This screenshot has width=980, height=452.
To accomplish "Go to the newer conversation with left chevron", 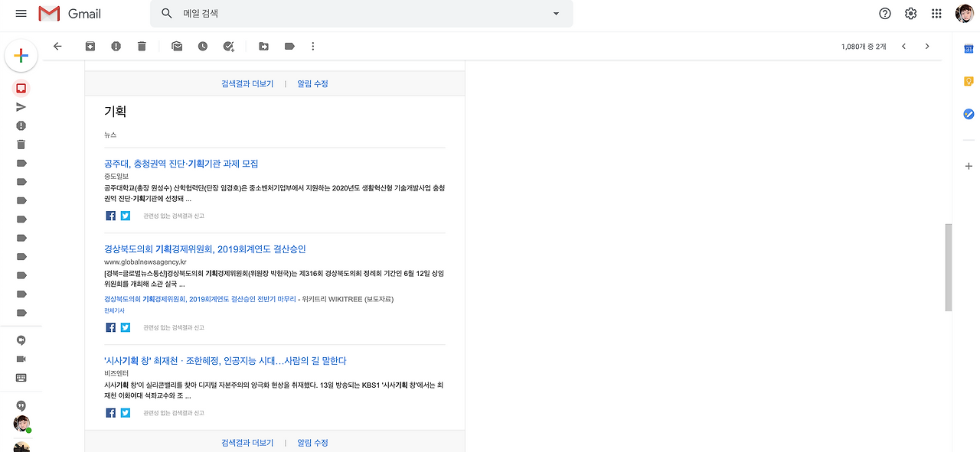I will pos(903,46).
